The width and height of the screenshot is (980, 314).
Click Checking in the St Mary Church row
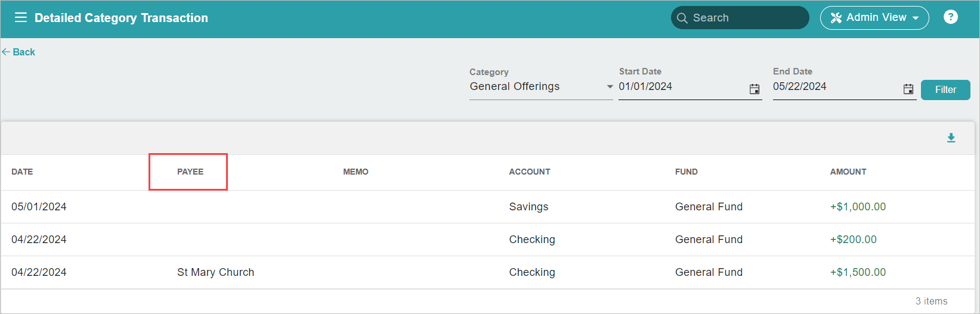(x=532, y=272)
